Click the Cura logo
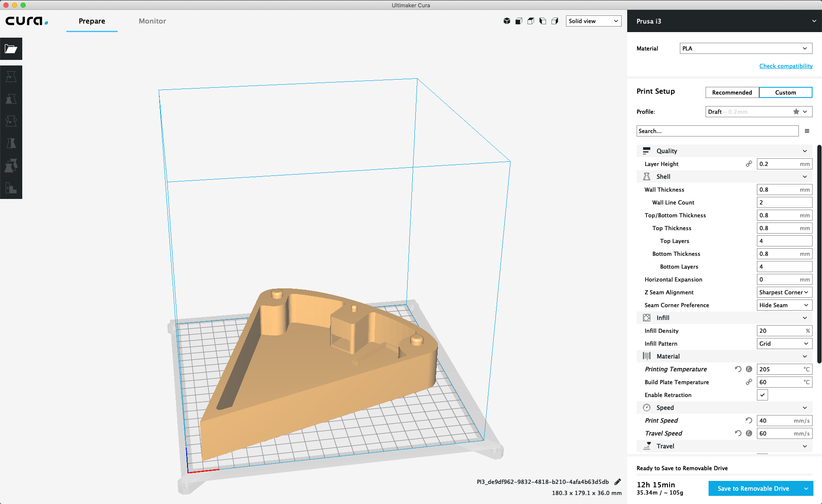The image size is (822, 504). [27, 21]
